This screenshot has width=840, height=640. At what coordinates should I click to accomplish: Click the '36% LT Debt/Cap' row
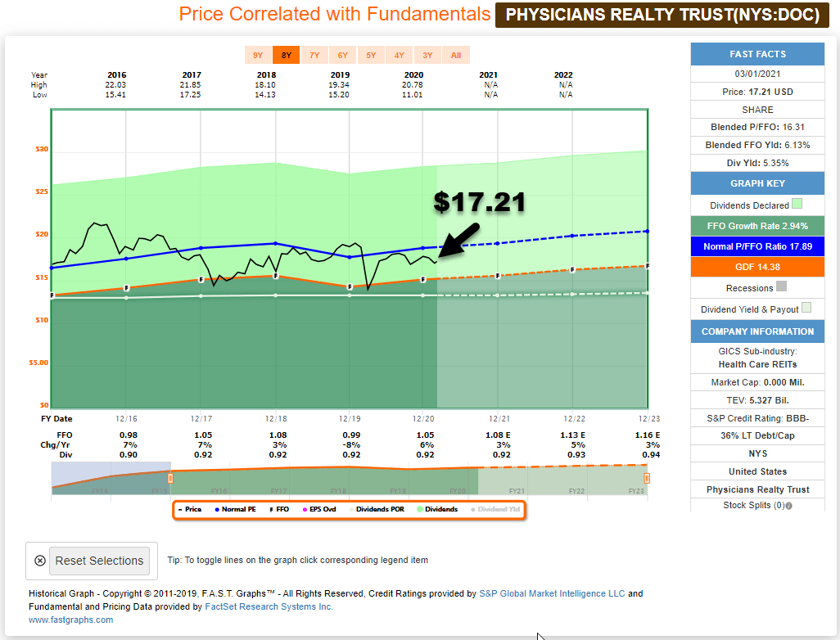click(x=757, y=435)
